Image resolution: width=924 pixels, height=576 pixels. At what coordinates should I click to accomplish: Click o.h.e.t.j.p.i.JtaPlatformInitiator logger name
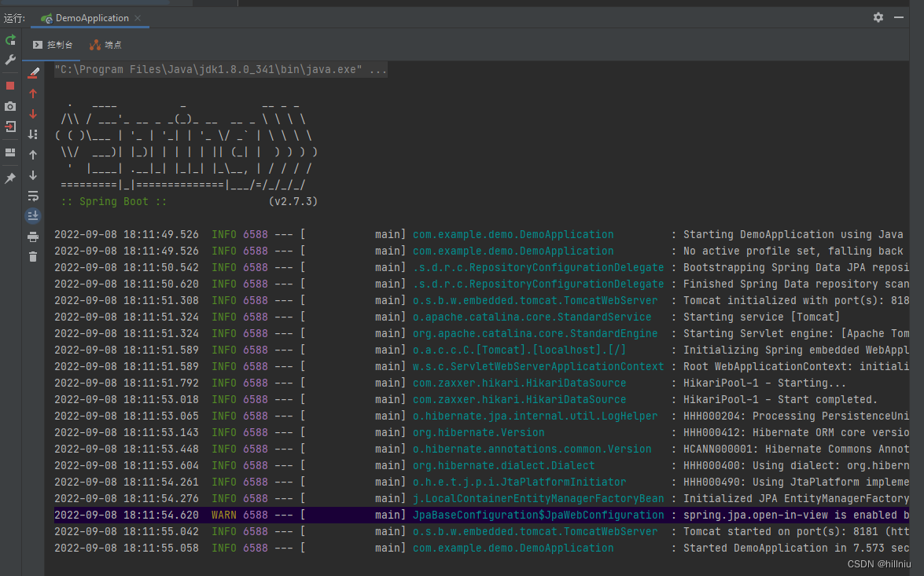coord(519,482)
